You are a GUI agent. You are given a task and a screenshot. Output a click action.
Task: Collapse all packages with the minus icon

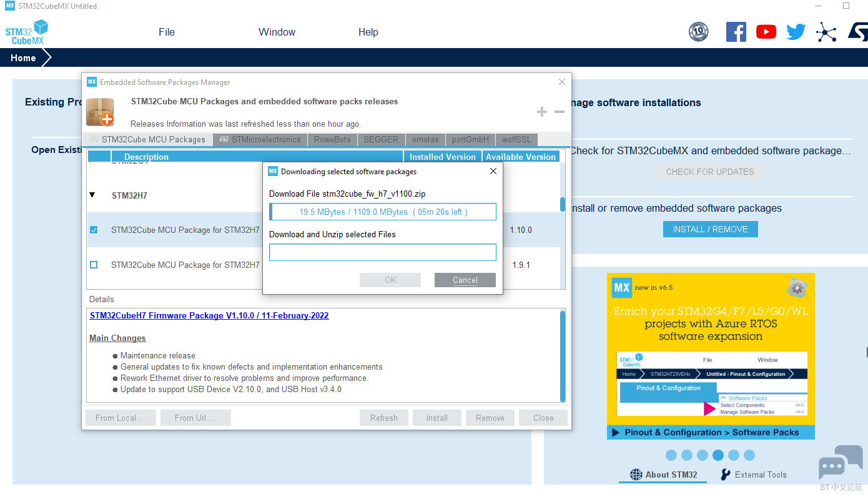(x=560, y=112)
